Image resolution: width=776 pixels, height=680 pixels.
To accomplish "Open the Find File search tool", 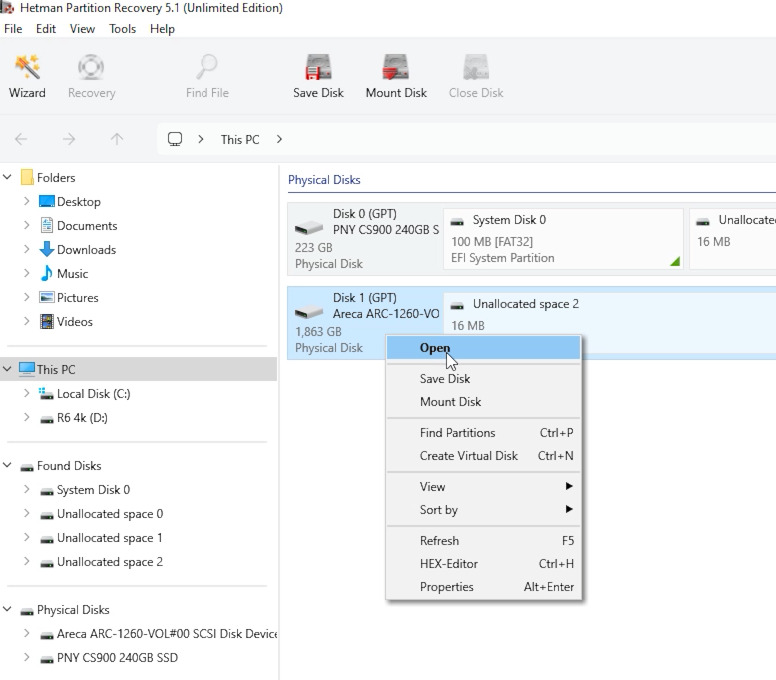I will pos(207,76).
